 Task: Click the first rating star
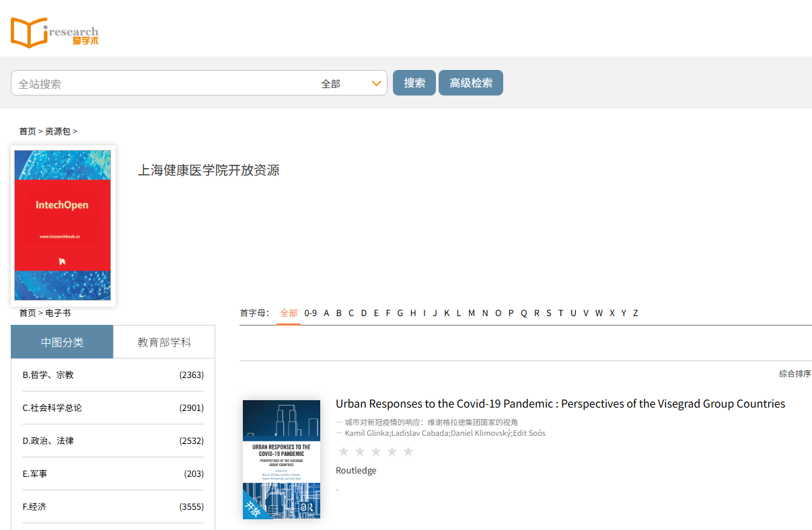[344, 451]
